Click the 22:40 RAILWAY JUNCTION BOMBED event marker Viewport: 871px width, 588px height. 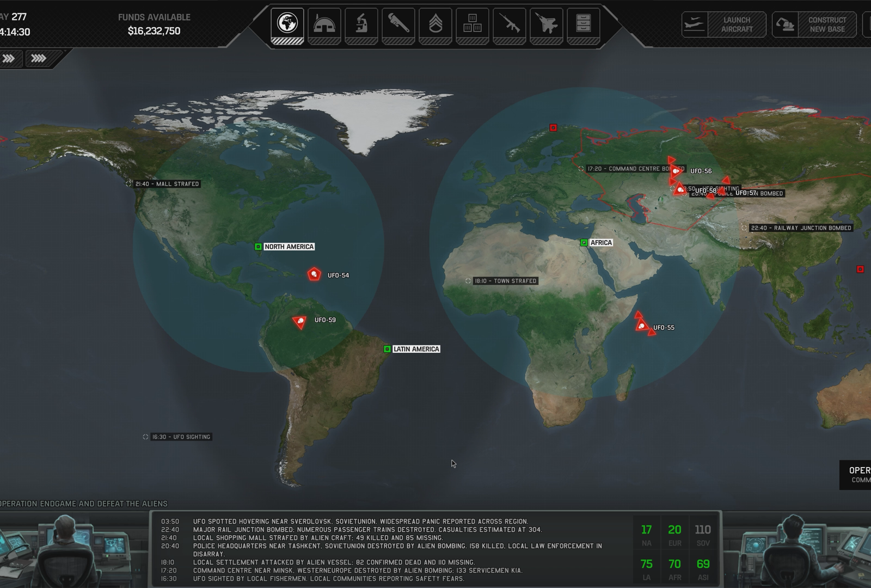coord(745,229)
